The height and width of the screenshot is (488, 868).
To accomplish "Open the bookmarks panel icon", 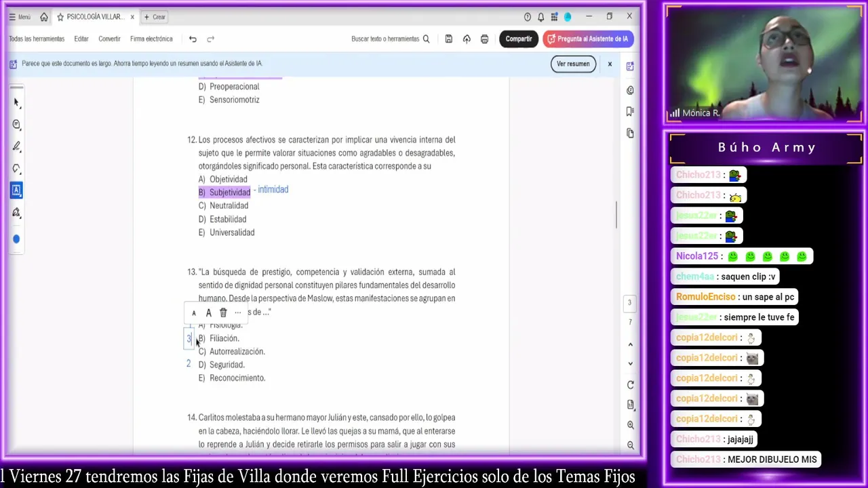I will (630, 111).
